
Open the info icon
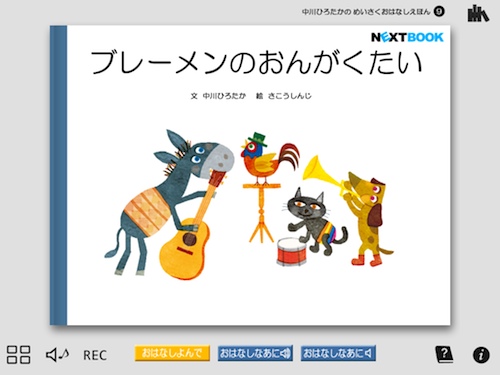tap(481, 355)
